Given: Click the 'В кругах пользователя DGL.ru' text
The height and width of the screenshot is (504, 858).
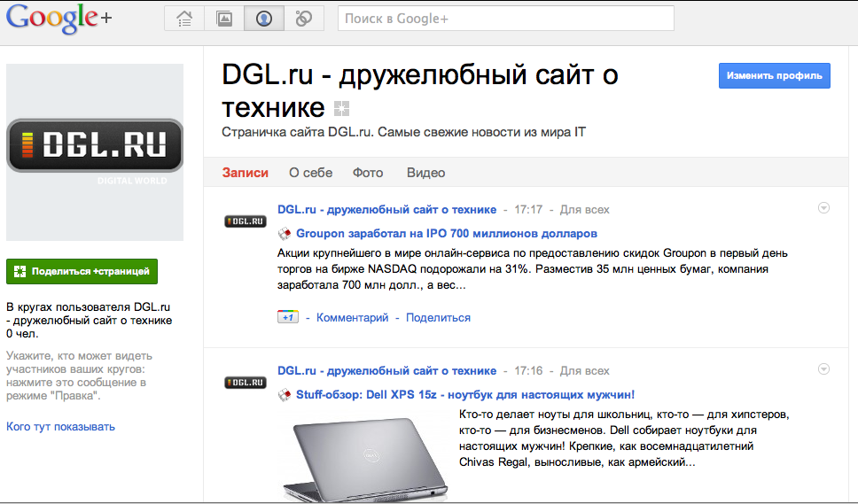Looking at the screenshot, I should (x=90, y=321).
